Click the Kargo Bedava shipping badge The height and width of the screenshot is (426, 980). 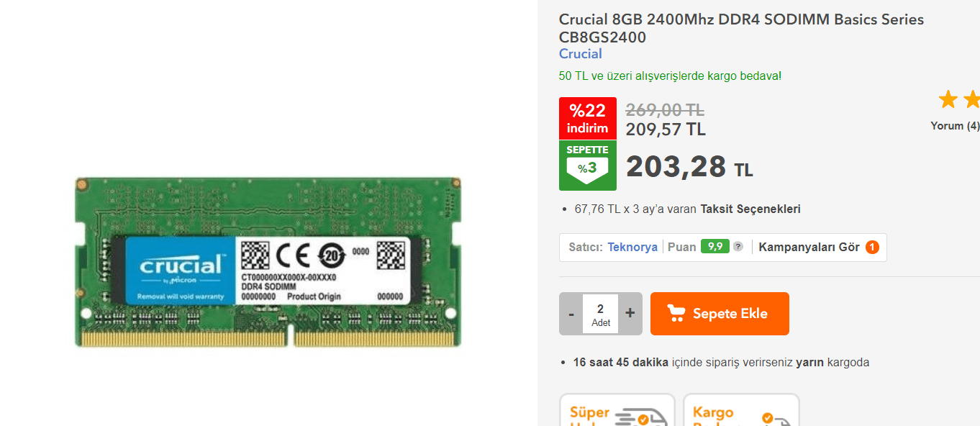point(741,410)
